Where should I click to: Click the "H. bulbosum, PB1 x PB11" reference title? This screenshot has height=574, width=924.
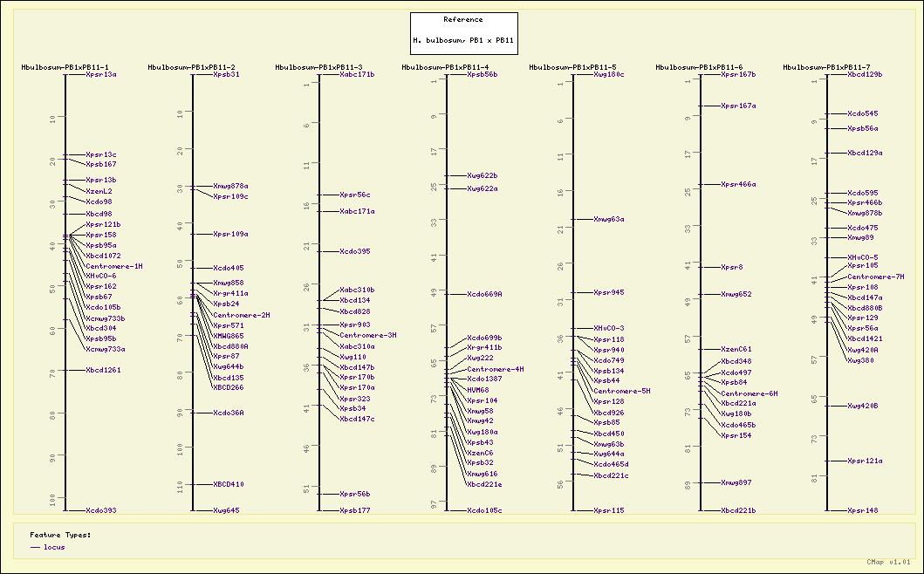[x=463, y=40]
